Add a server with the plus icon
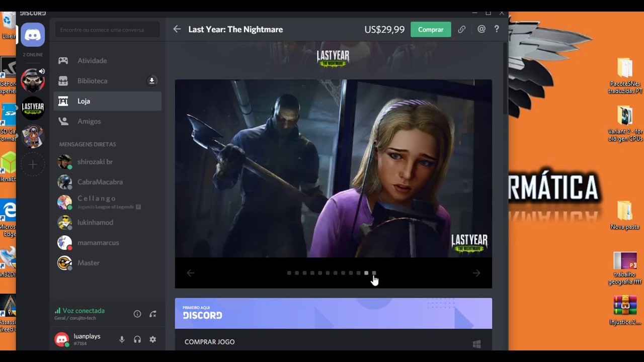Image resolution: width=644 pixels, height=362 pixels. 33,164
